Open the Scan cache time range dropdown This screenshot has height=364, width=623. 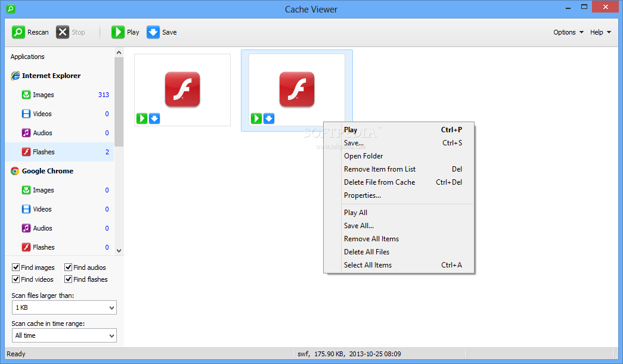[x=64, y=335]
